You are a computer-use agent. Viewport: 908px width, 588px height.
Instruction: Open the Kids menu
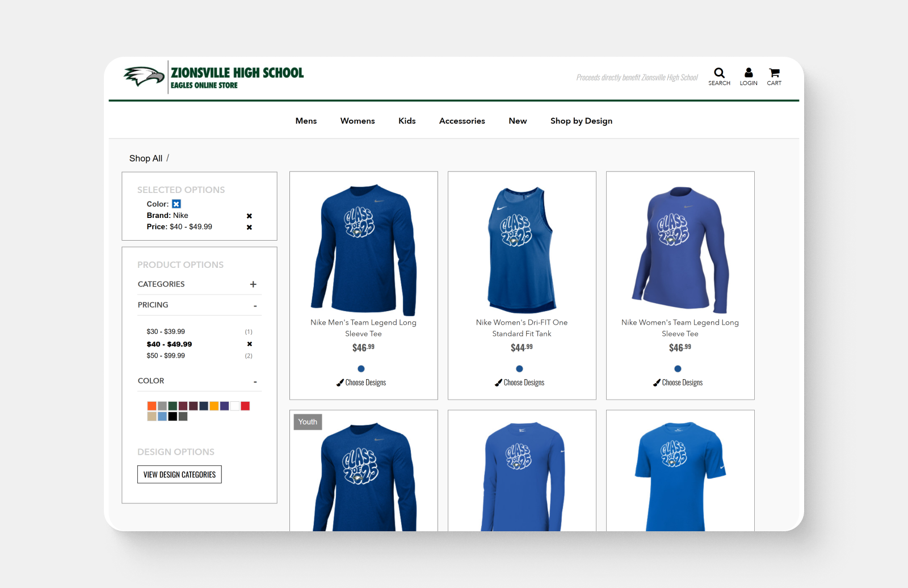(407, 121)
